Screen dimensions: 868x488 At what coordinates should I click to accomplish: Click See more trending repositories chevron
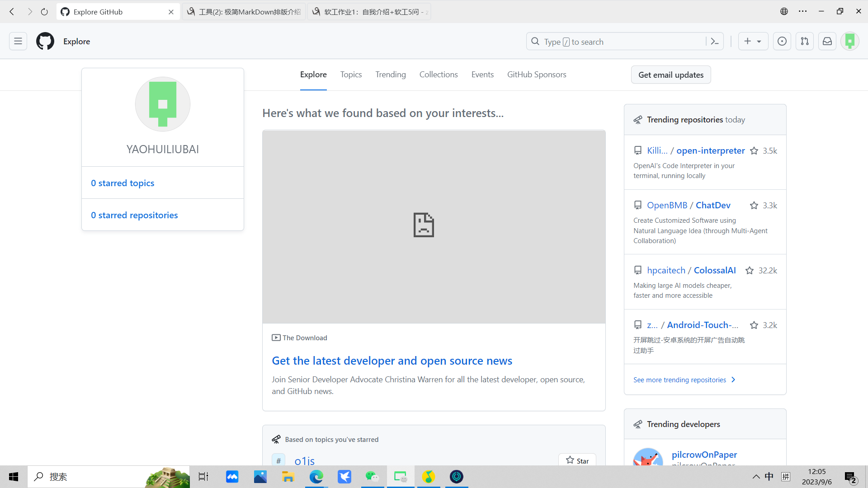733,380
